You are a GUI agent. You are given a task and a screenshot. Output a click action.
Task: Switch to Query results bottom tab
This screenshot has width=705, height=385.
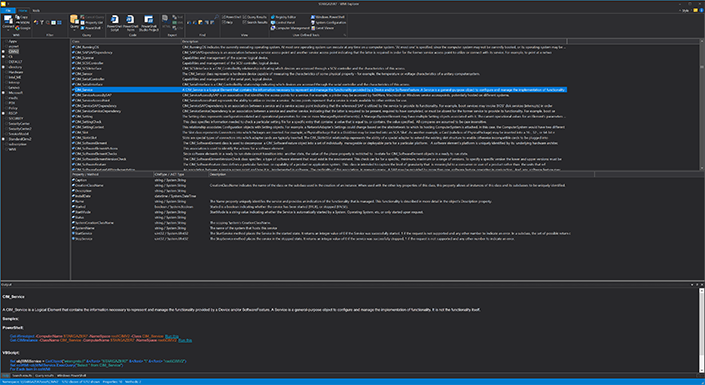coord(45,375)
